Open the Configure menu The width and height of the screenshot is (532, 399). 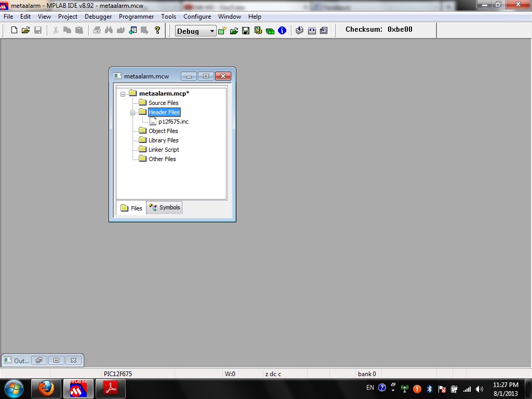(x=197, y=17)
